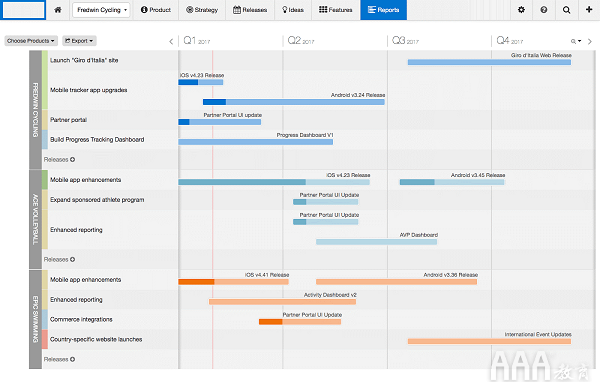Open the Choose Products dropdown
Viewport: 600px width, 387px height.
(31, 41)
